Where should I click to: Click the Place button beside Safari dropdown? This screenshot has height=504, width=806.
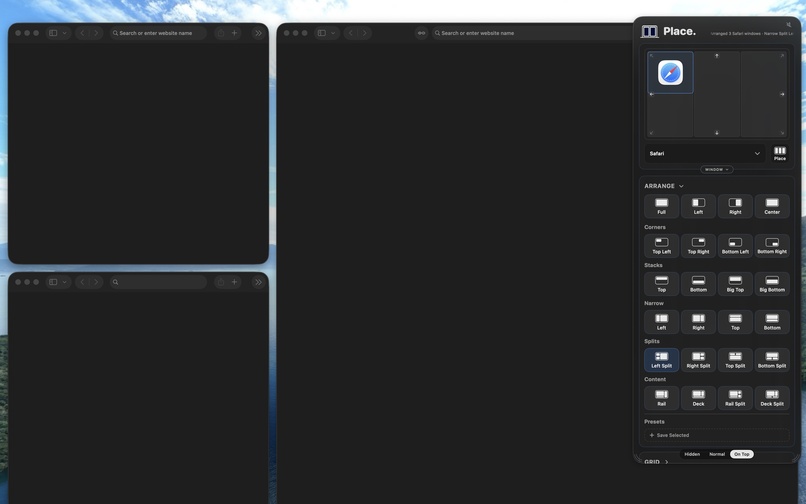click(x=780, y=153)
